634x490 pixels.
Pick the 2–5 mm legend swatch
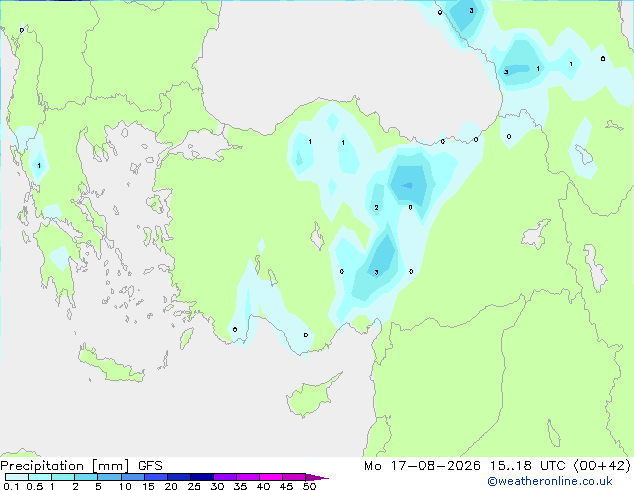pyautogui.click(x=86, y=477)
